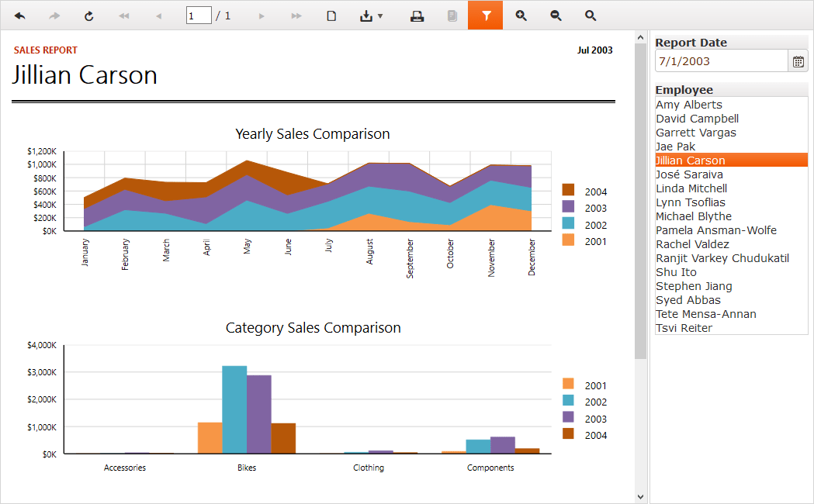The width and height of the screenshot is (814, 504).
Task: Select employee Tete Mensa-Annan
Action: (732, 314)
